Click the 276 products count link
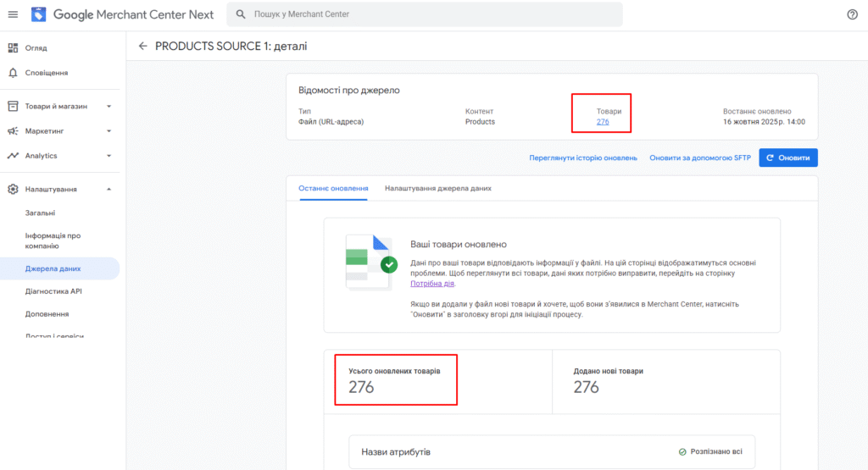 603,122
